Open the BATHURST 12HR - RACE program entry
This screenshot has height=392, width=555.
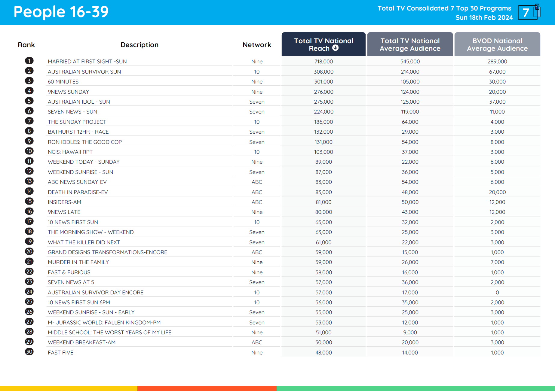[x=78, y=132]
